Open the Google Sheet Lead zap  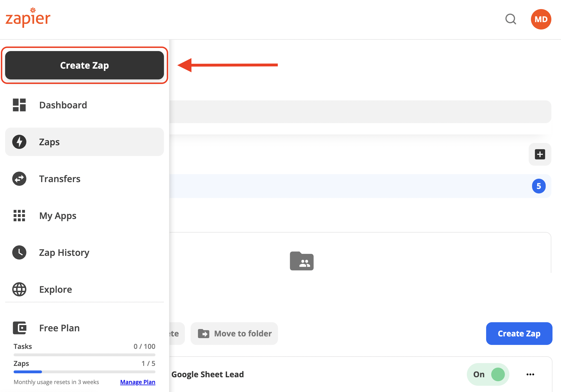[207, 374]
